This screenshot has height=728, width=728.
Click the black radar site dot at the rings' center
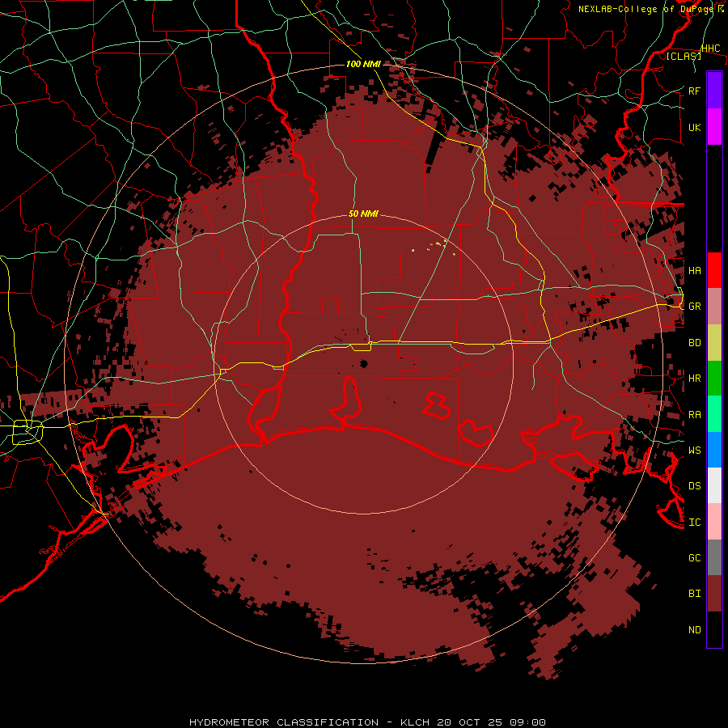(x=363, y=363)
